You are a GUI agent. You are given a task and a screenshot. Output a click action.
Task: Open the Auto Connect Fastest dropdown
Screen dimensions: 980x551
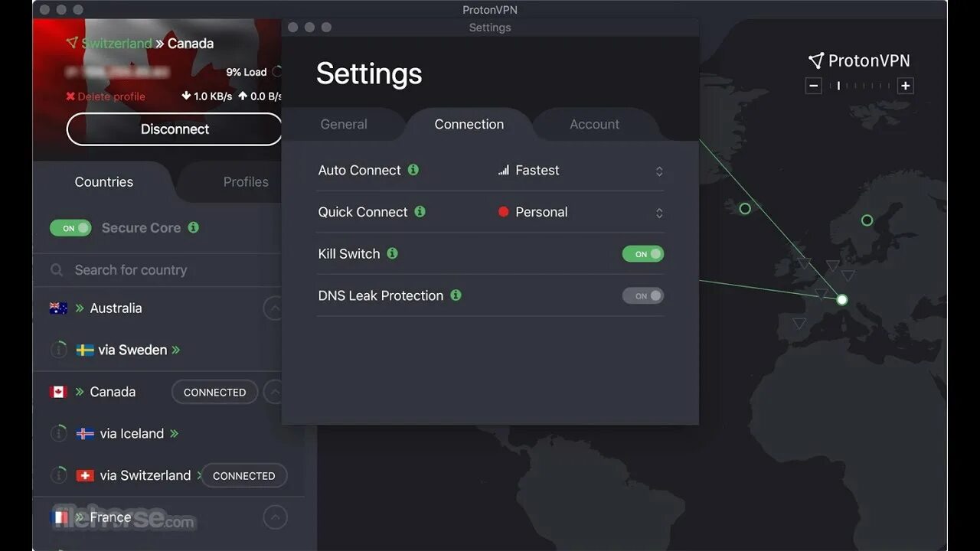coord(580,171)
